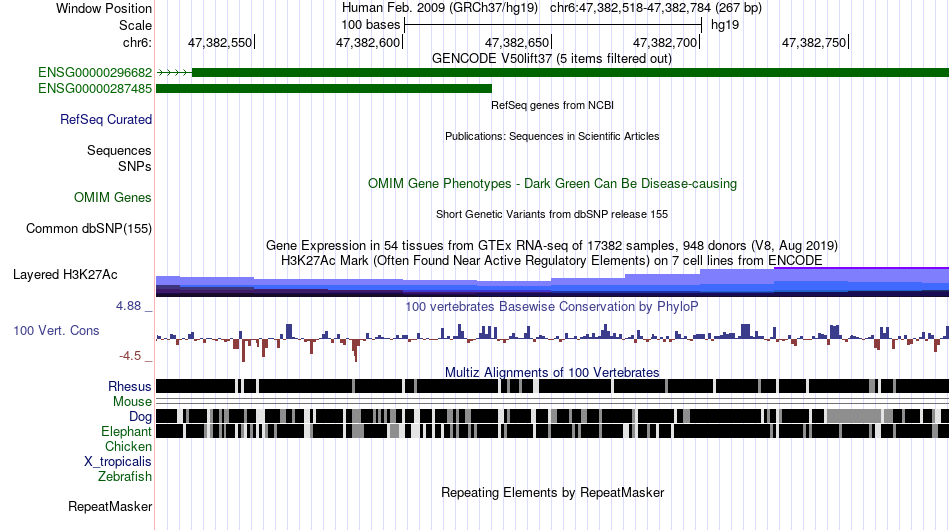Click the ENSG00000296682 gene label
Screen dimensions: 950x530
pyautogui.click(x=95, y=73)
